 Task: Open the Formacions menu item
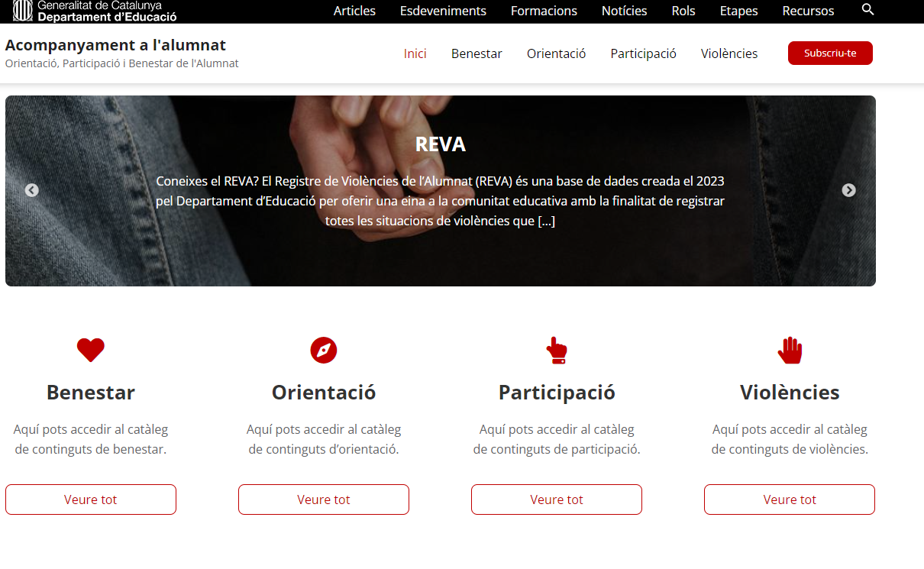click(544, 11)
